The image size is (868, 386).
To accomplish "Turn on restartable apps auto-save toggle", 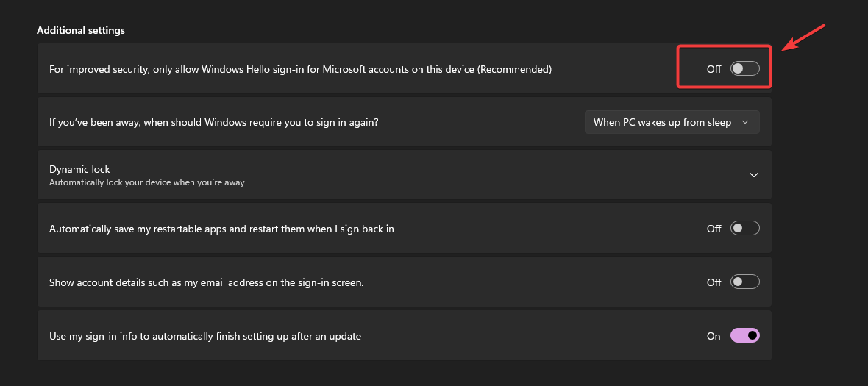I will pyautogui.click(x=744, y=229).
